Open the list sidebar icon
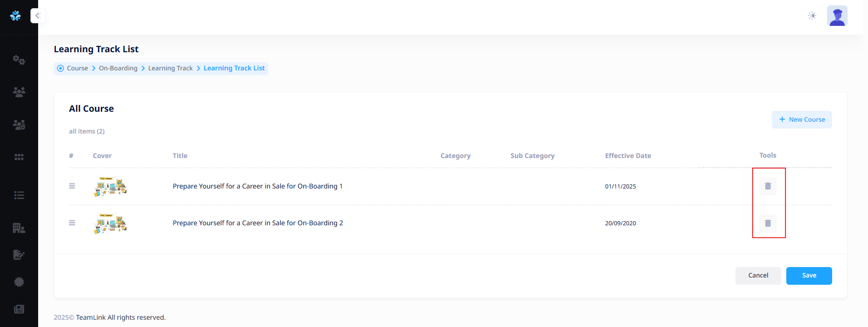Screen dimensions: 868x327 point(19,195)
